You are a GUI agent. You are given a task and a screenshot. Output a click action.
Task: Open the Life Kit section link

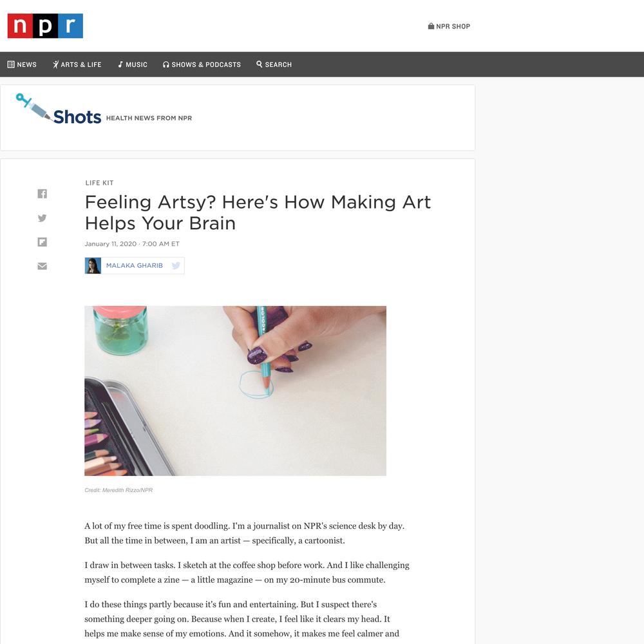coord(99,183)
